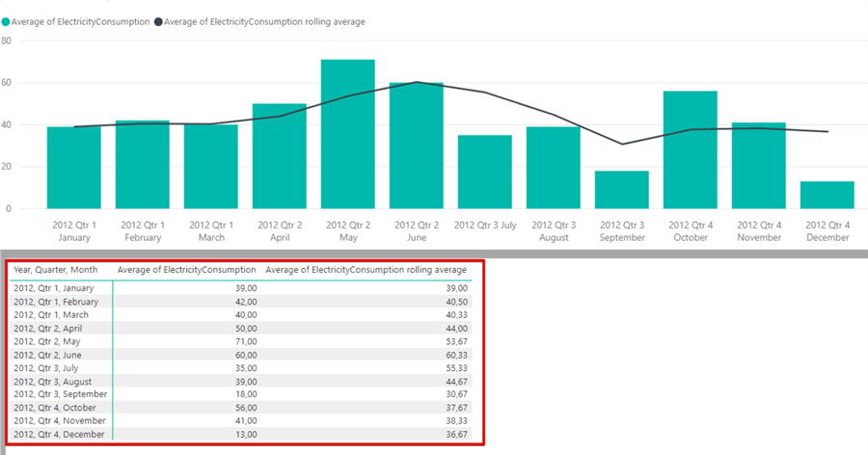The image size is (868, 455).
Task: Select the February 2012 bar
Action: [x=143, y=165]
